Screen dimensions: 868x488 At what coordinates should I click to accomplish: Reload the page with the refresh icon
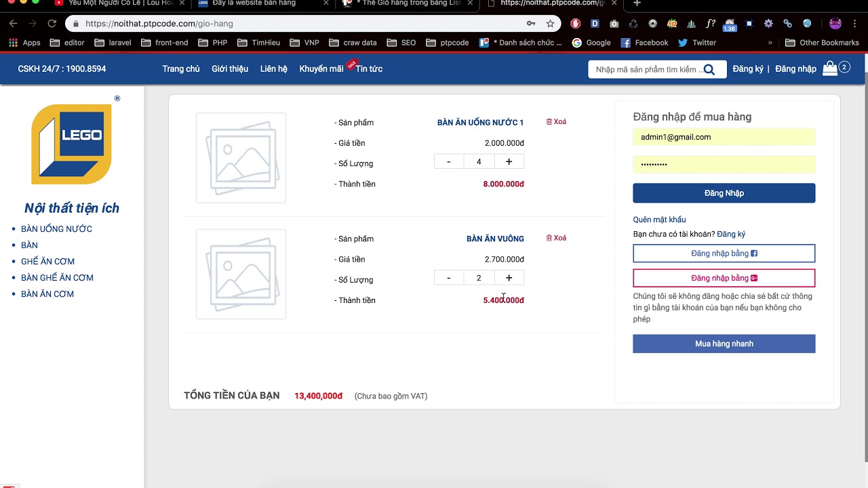pyautogui.click(x=52, y=24)
